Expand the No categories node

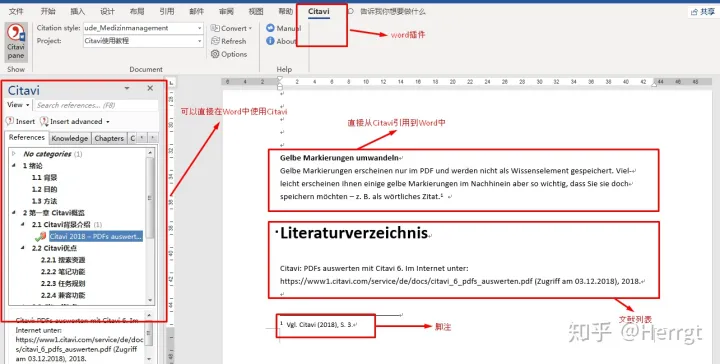14,154
